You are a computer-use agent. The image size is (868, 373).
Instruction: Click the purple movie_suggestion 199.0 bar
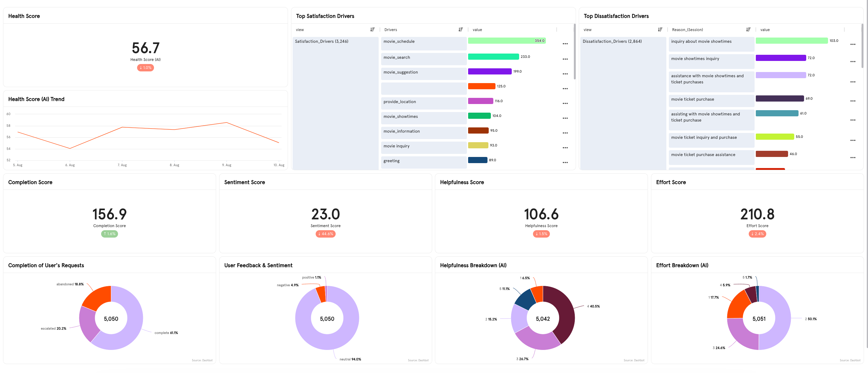(490, 71)
